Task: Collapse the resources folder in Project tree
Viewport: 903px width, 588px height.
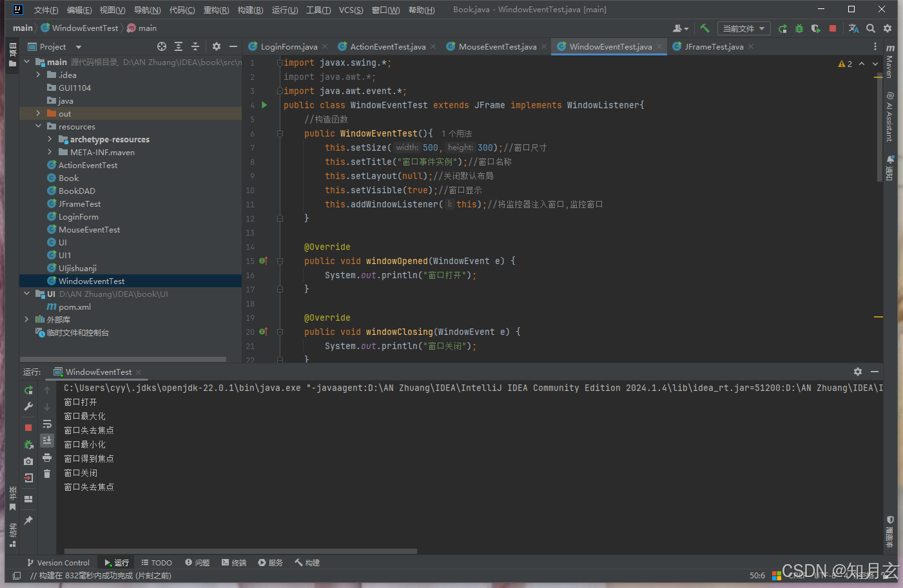Action: tap(37, 126)
